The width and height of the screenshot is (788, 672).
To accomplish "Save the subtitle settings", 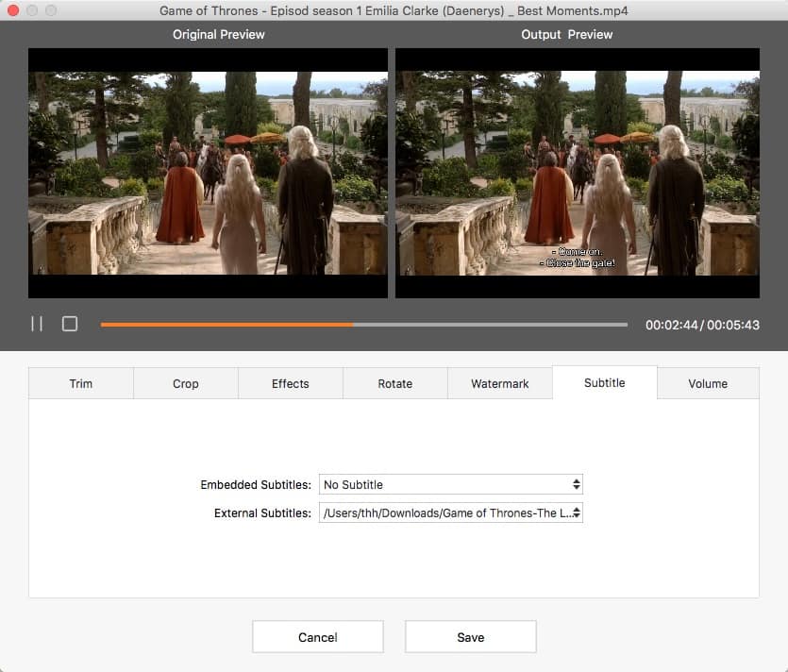I will coord(471,637).
